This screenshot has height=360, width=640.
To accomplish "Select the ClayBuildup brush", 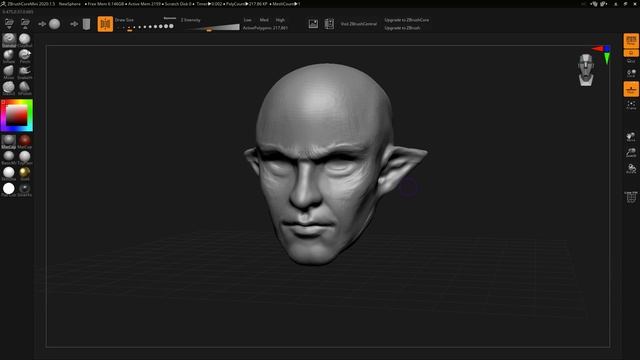I will click(x=24, y=40).
